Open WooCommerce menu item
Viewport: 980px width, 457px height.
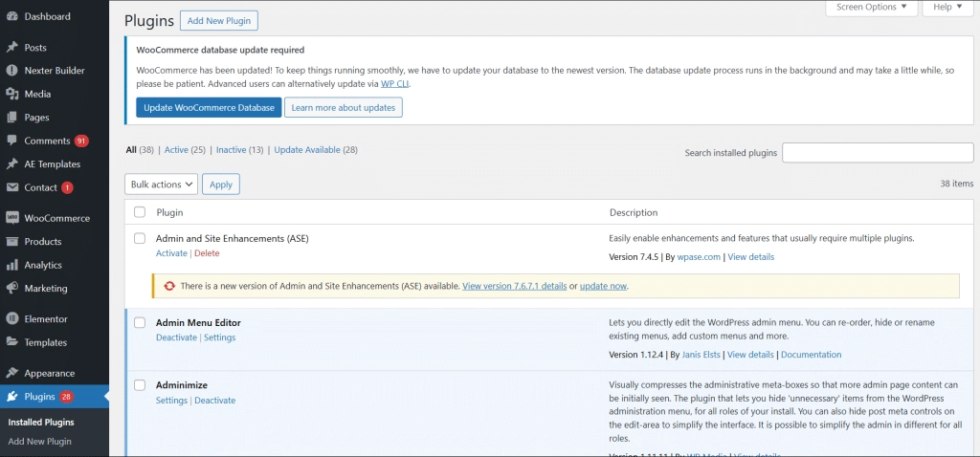pos(55,219)
